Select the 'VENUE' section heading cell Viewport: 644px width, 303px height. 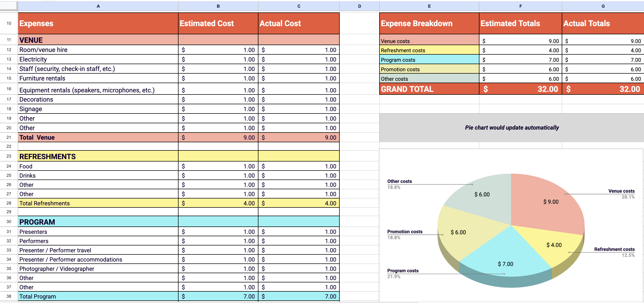[x=98, y=40]
